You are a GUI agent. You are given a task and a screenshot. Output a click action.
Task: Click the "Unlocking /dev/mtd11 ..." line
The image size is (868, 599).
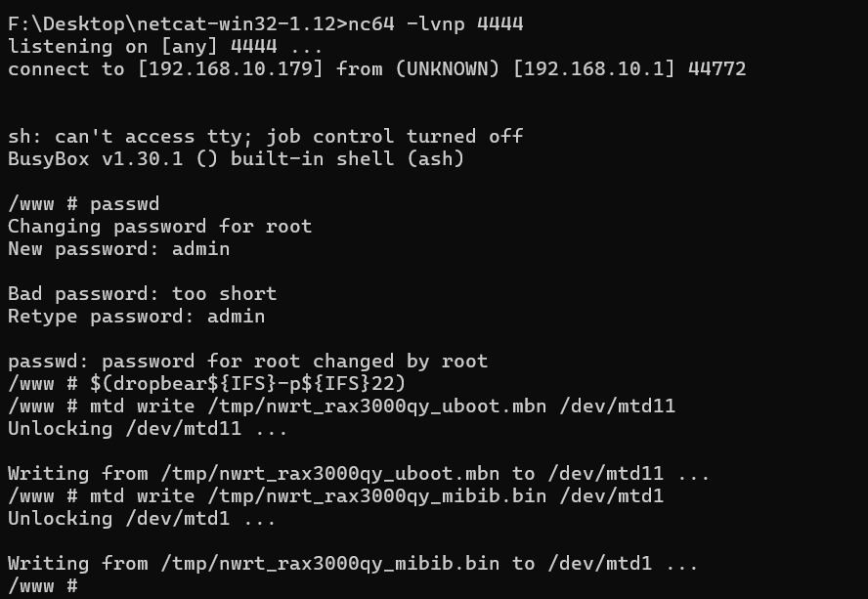click(147, 428)
